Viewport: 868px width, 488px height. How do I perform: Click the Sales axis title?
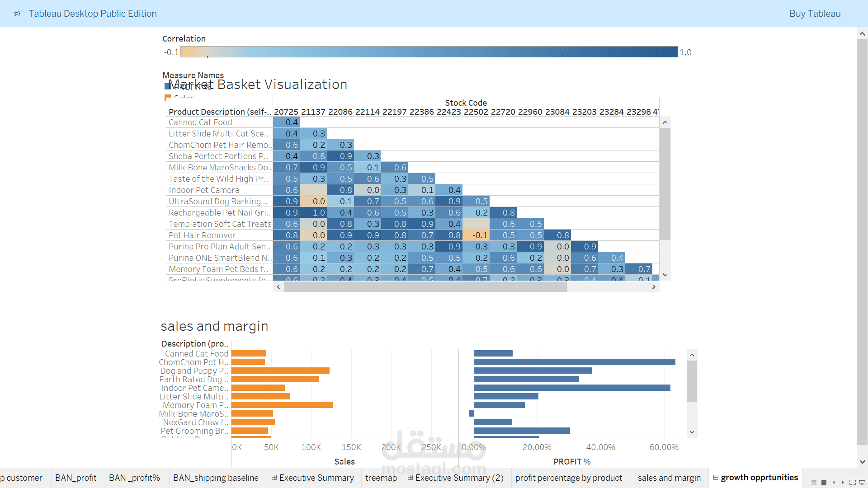pyautogui.click(x=344, y=461)
